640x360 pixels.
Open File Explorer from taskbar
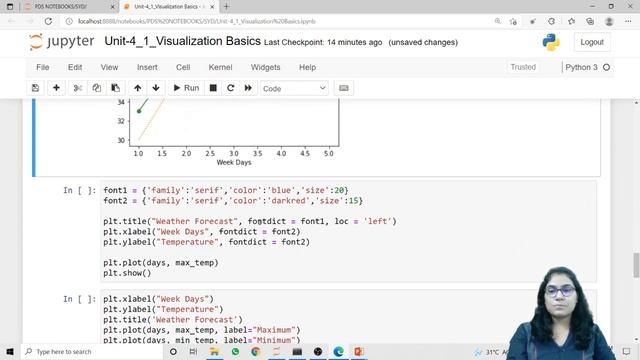point(214,351)
